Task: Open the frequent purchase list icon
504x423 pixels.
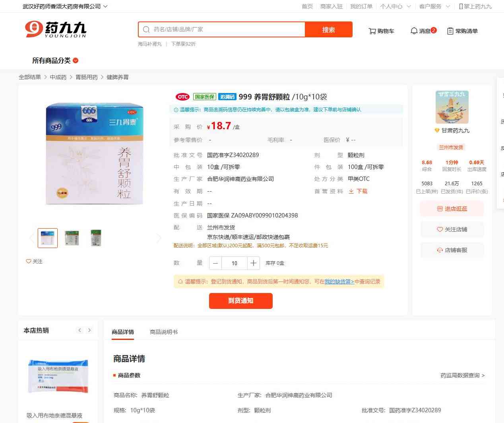Action: point(450,31)
